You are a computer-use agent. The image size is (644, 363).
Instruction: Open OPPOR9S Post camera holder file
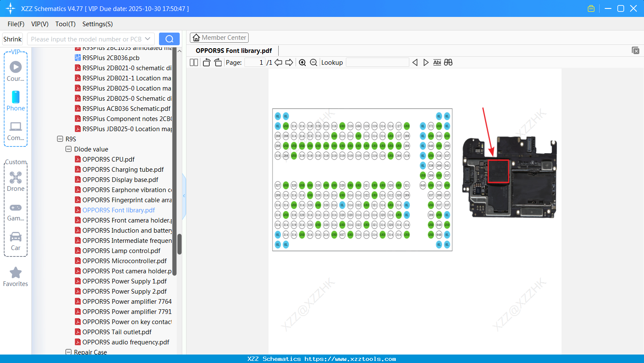pyautogui.click(x=123, y=271)
